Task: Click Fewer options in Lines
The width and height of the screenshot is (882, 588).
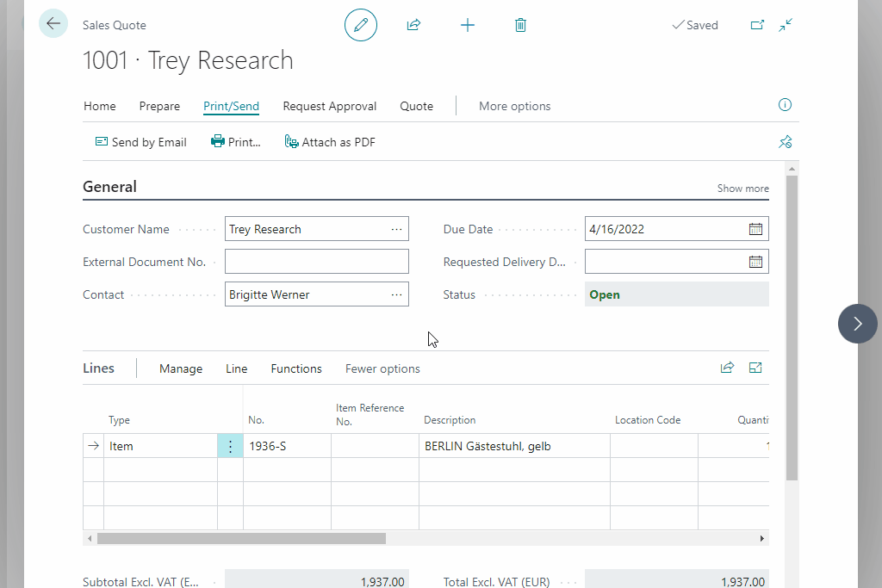Action: coord(382,368)
